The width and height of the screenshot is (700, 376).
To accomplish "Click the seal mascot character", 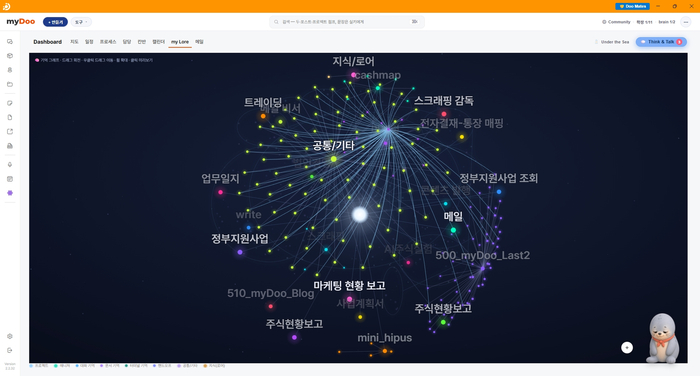I will 663,338.
